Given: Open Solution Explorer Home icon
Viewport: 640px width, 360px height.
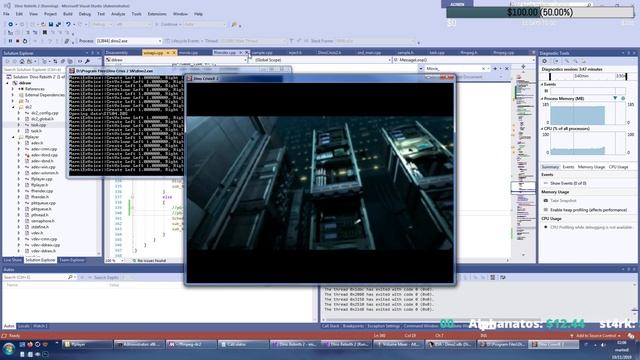Looking at the screenshot, I should pyautogui.click(x=22, y=61).
